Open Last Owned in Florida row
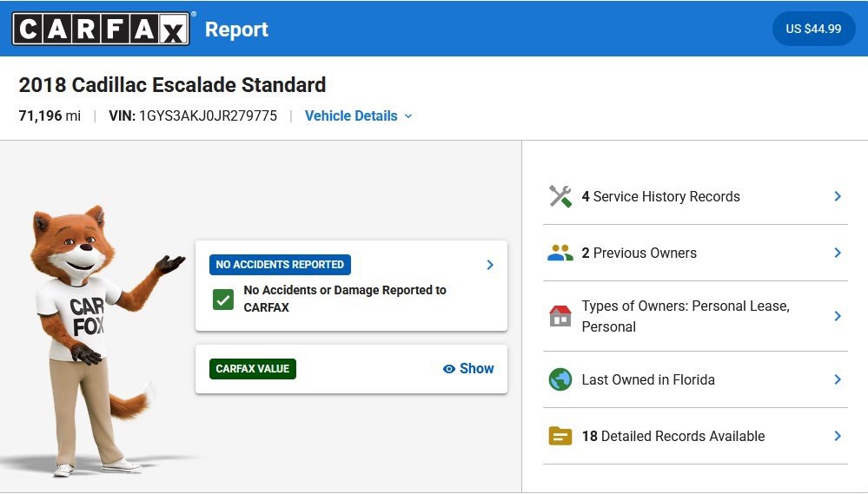Viewport: 868px width, 494px height. point(695,379)
